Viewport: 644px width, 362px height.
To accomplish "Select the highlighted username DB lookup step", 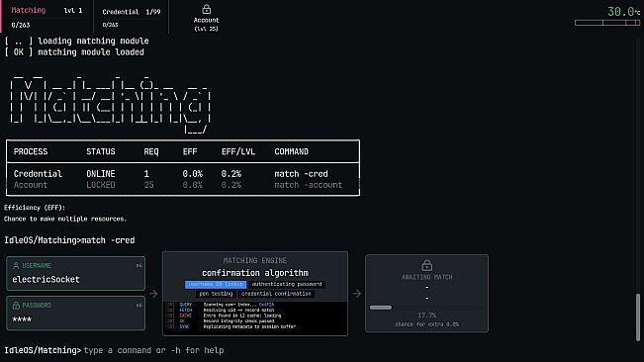I will [216, 284].
